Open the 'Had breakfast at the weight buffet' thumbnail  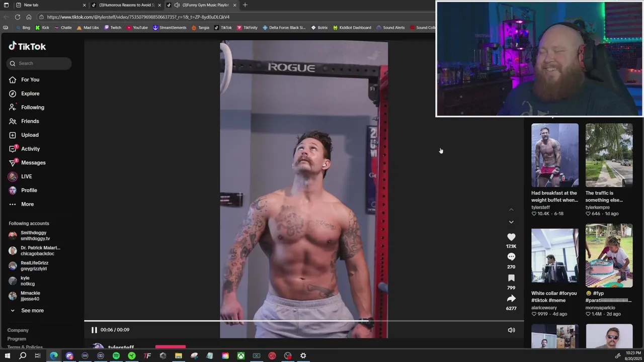pos(555,155)
